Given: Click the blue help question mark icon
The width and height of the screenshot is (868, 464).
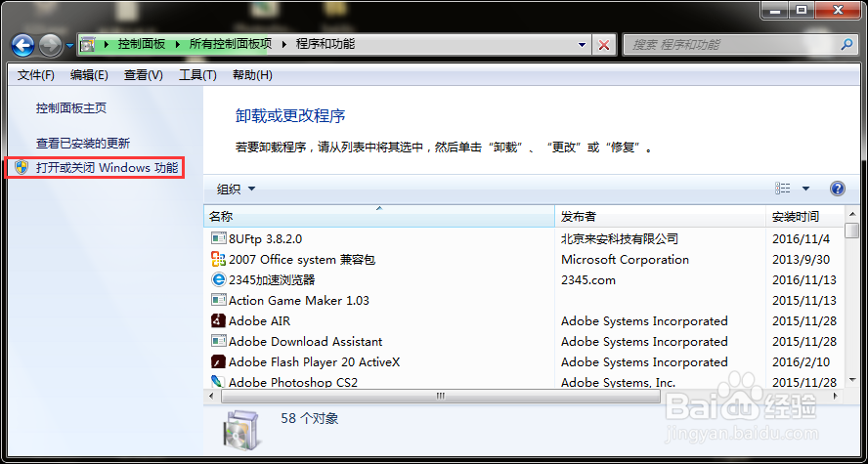Looking at the screenshot, I should tap(838, 189).
